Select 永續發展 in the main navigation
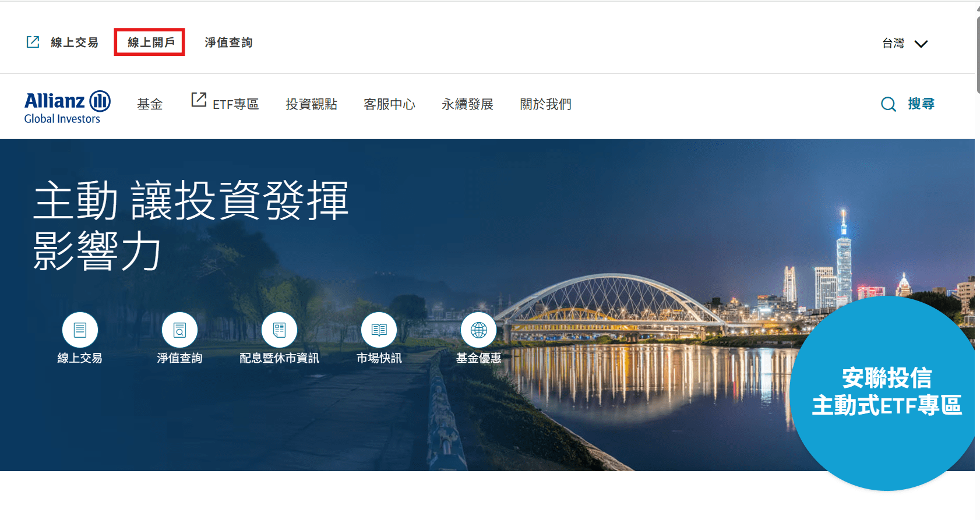 tap(467, 104)
